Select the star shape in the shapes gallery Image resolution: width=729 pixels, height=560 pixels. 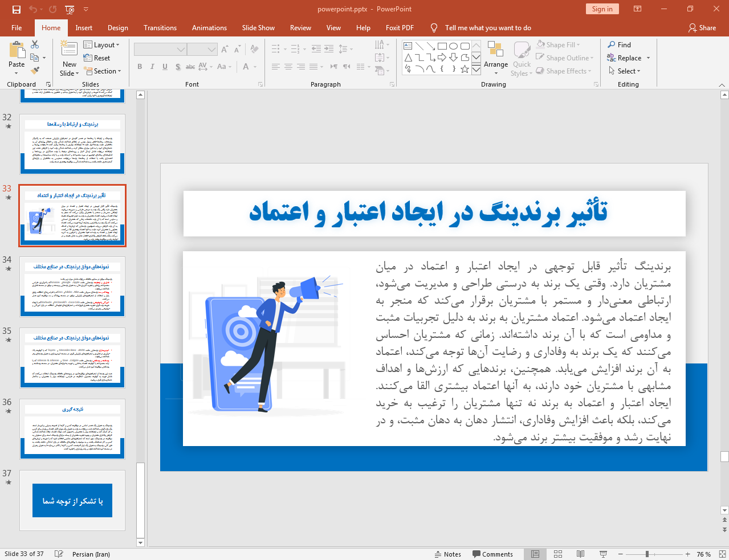(465, 69)
